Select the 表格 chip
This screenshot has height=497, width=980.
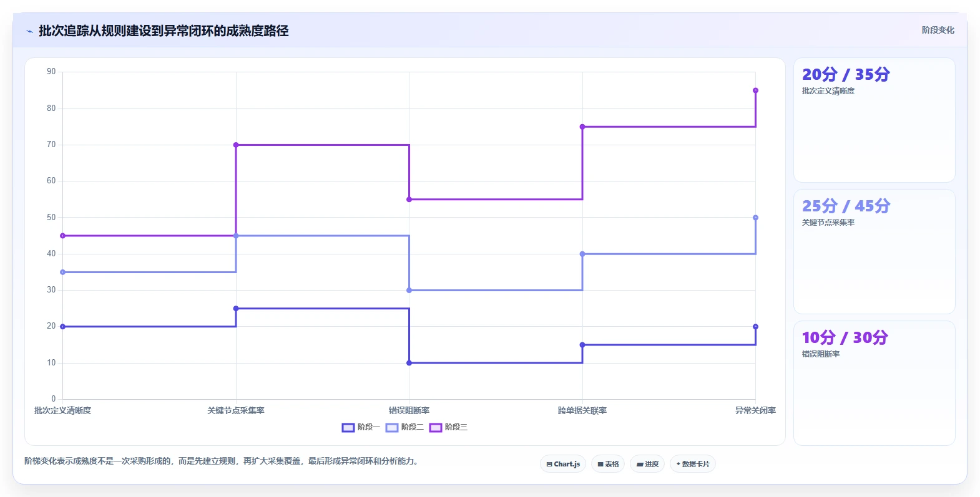pyautogui.click(x=608, y=464)
